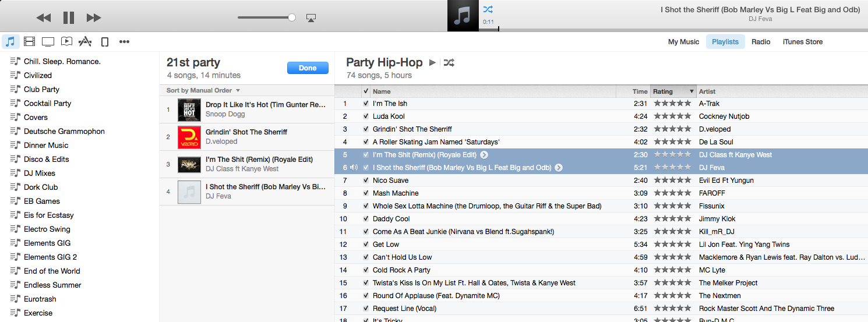
Task: Open the My Music tab
Action: (683, 41)
